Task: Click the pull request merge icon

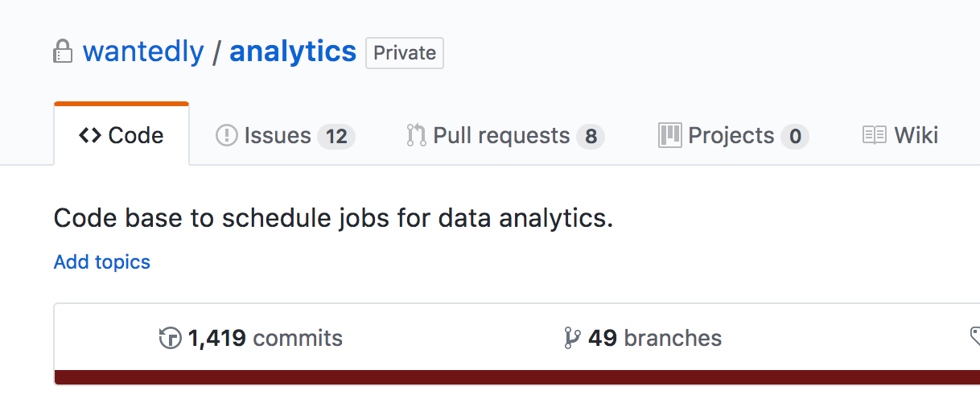Action: (x=416, y=135)
